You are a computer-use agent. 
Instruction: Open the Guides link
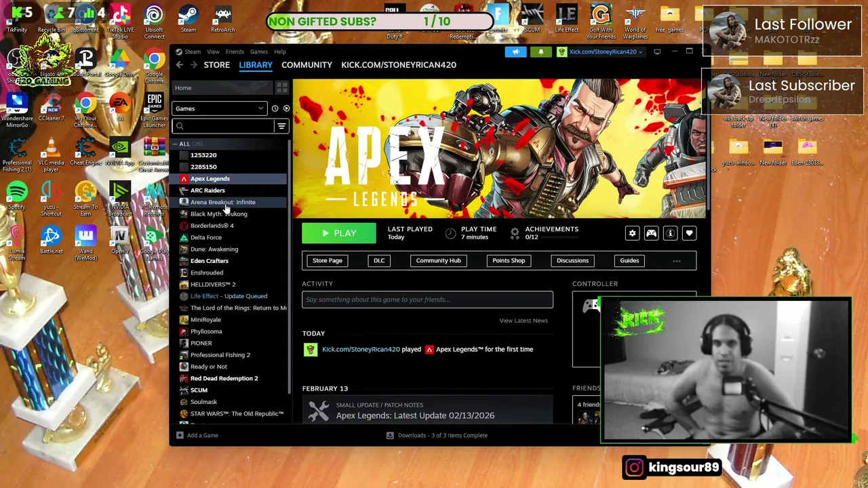coord(629,260)
